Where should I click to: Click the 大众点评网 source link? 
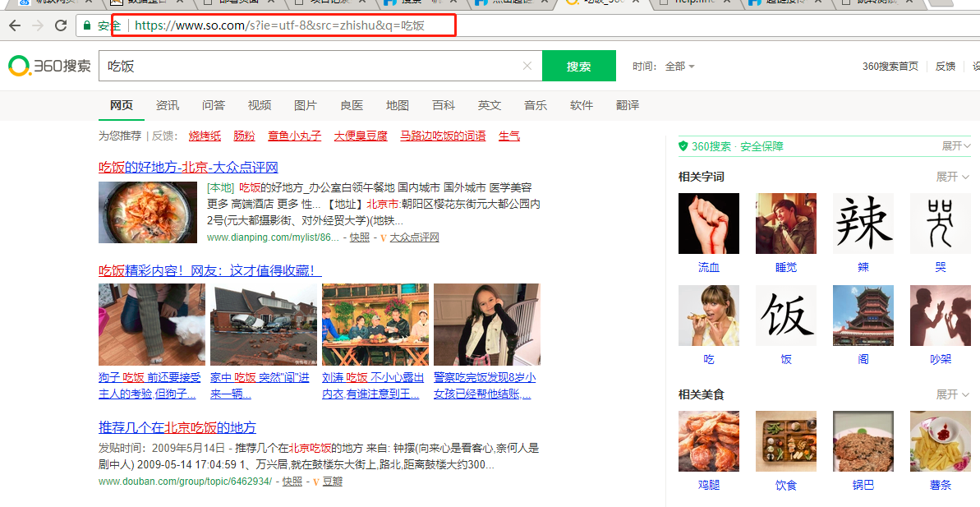tap(414, 237)
